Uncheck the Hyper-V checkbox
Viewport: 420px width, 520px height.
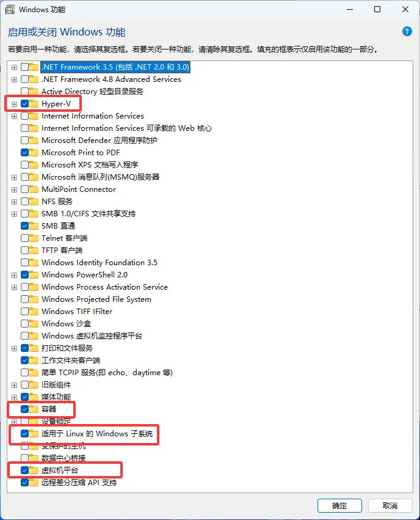point(24,103)
